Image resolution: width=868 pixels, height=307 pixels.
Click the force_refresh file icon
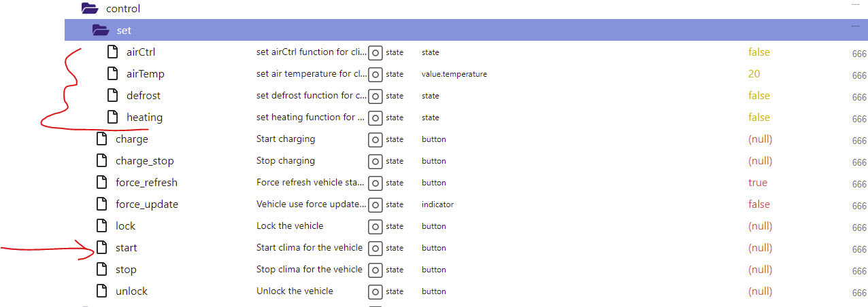[101, 183]
